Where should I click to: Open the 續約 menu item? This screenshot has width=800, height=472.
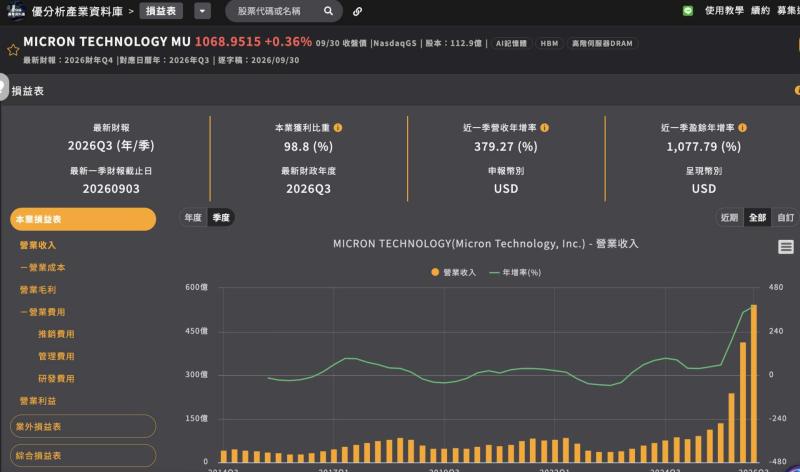tap(760, 11)
